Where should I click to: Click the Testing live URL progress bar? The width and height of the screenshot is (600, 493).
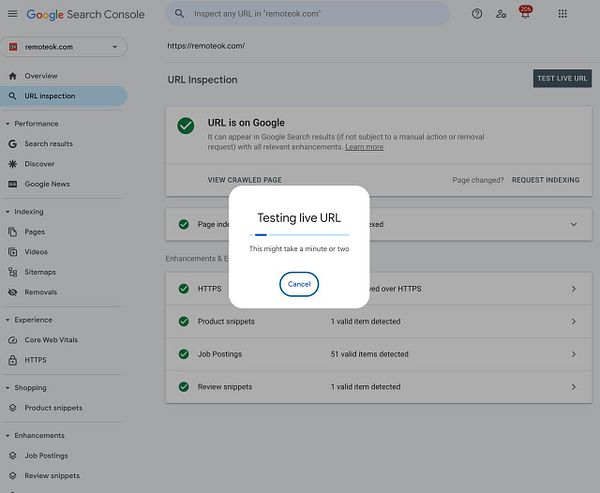[299, 235]
